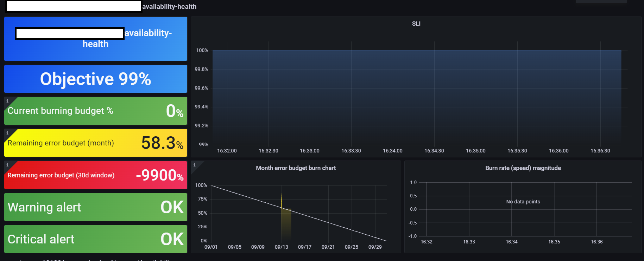644x261 pixels.
Task: Click the 0.5 label on burn rate axis
Action: (x=413, y=196)
